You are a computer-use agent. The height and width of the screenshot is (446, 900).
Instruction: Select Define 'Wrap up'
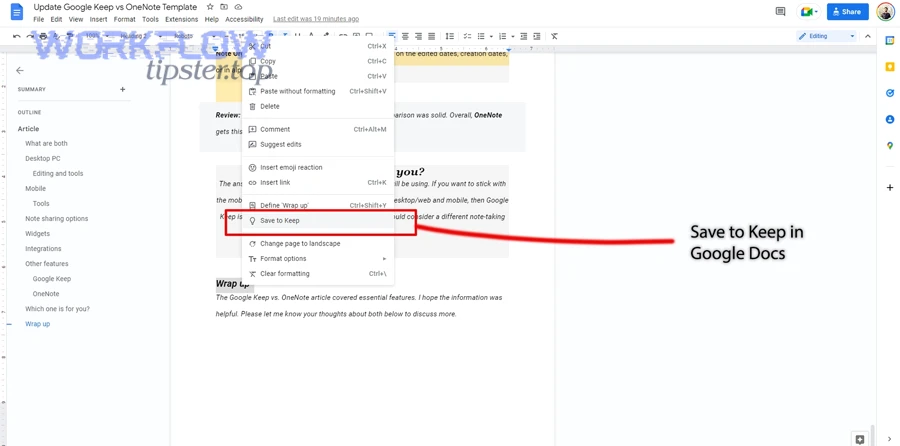318,205
